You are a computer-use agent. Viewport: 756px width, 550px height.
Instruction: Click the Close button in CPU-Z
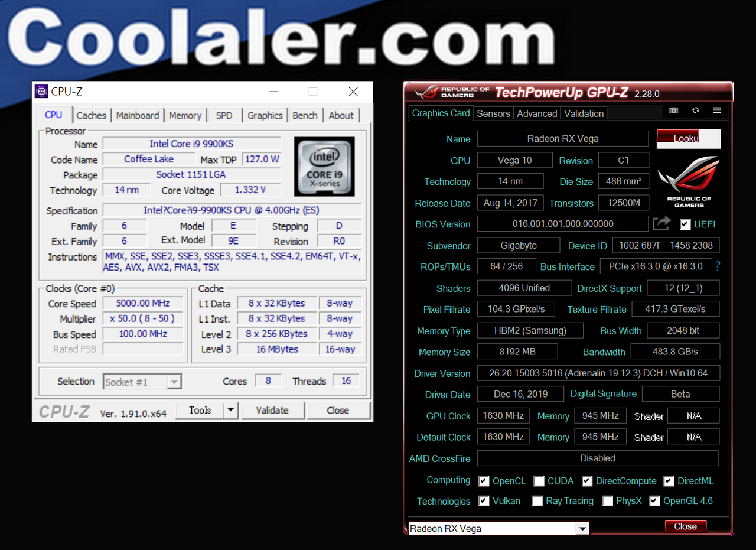point(338,410)
